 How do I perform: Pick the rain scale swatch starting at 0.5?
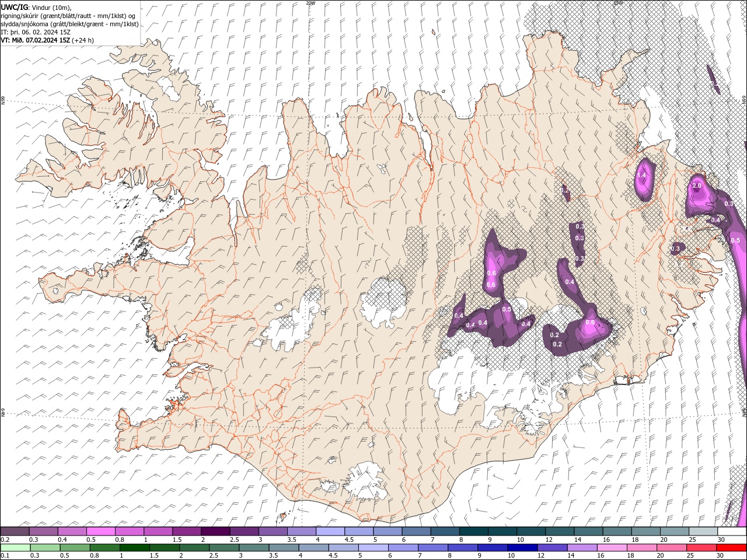[x=75, y=548]
